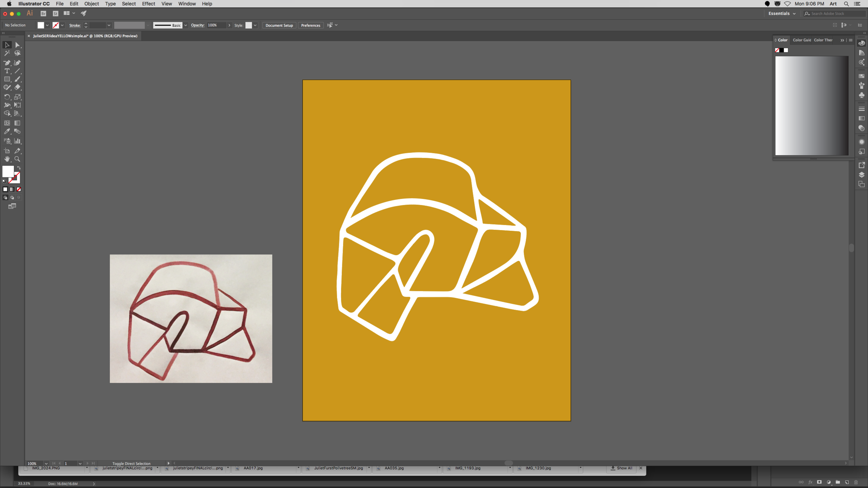Pick a shade from the grayscale color spectrum
The height and width of the screenshot is (488, 868).
[x=811, y=106]
